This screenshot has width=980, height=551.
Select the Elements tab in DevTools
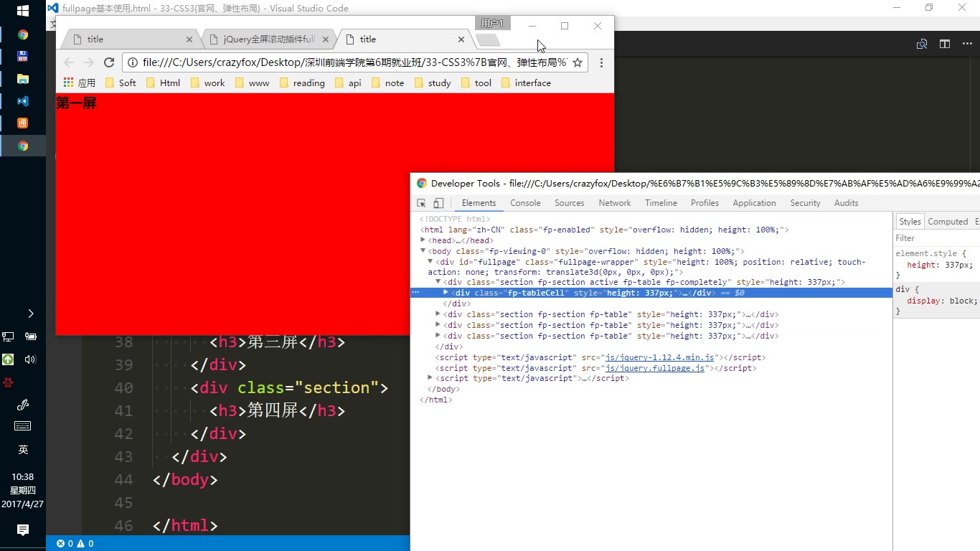tap(479, 203)
